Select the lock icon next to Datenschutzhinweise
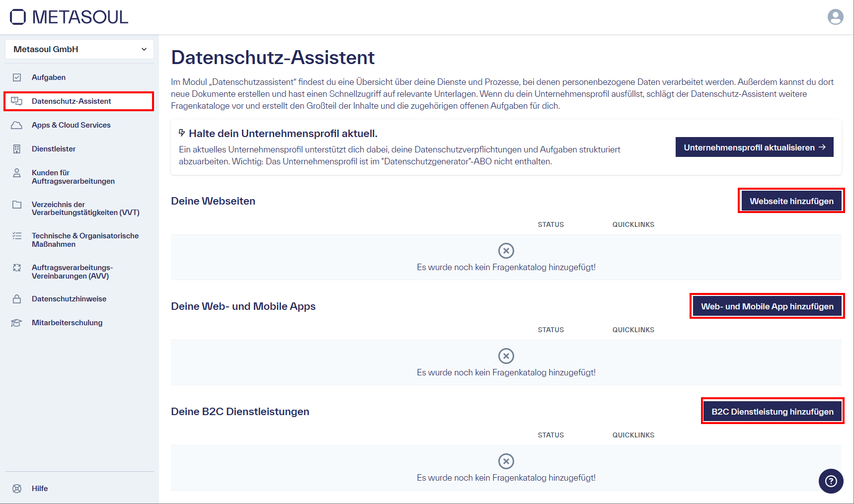This screenshot has height=504, width=854. [x=16, y=298]
